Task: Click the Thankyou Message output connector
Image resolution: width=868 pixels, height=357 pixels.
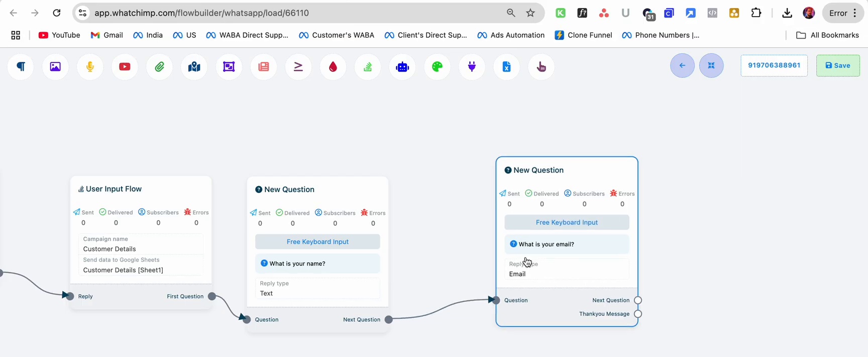Action: pyautogui.click(x=638, y=314)
